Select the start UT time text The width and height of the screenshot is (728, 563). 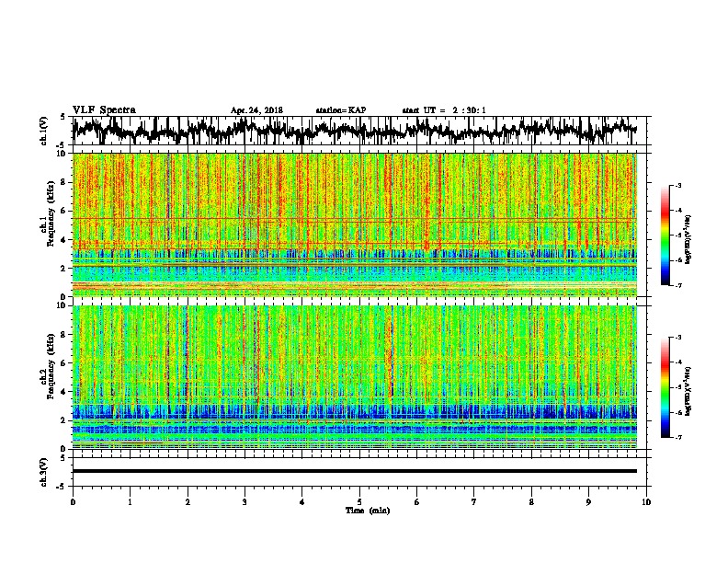coord(444,110)
